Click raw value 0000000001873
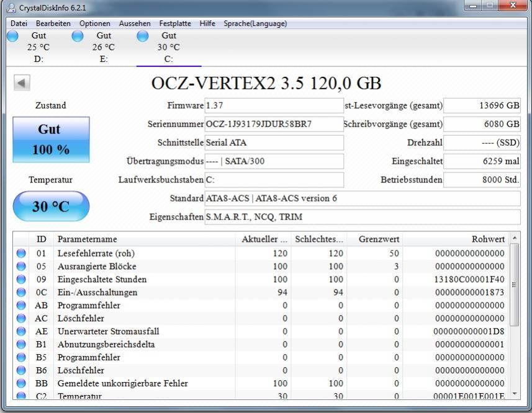This screenshot has height=413, width=532. (x=469, y=292)
